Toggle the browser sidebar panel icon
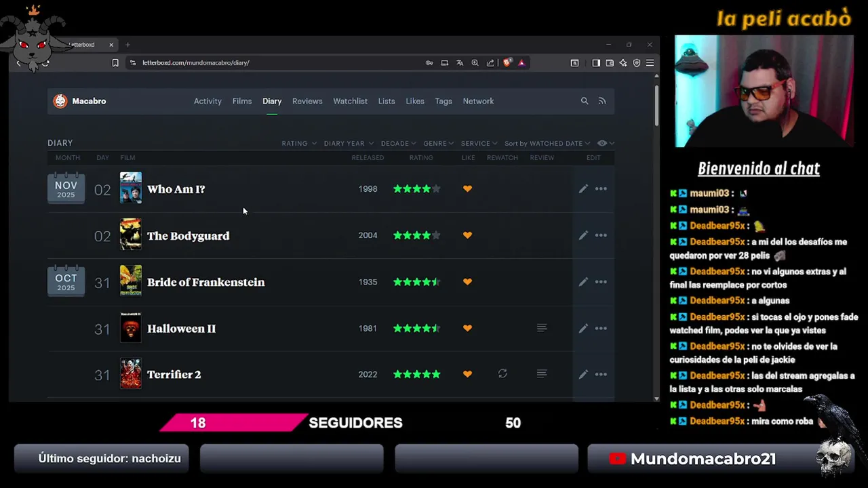 point(596,62)
